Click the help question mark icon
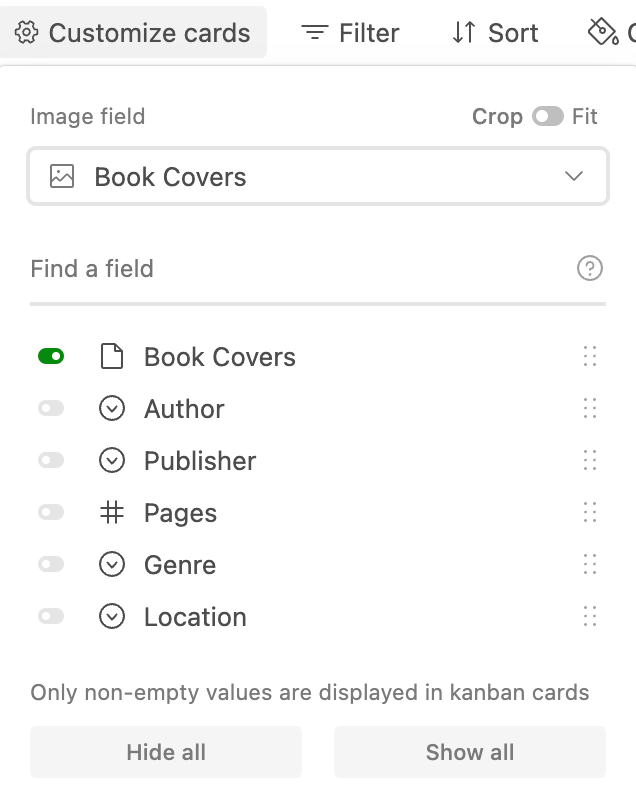Viewport: 636px width, 788px height. point(590,268)
